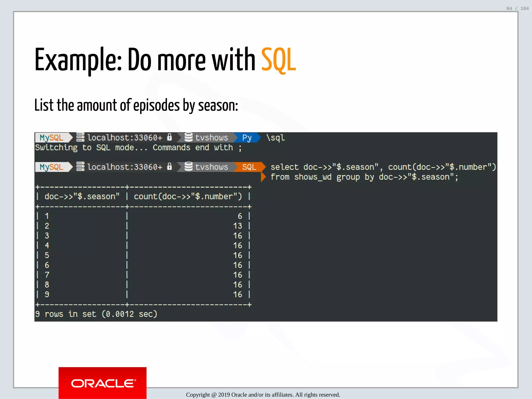Click the \sql command text
Screen dimensions: 532x399
(275, 137)
